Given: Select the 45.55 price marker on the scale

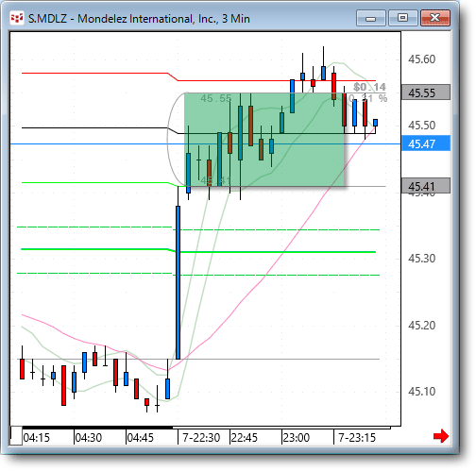Looking at the screenshot, I should pos(426,93).
